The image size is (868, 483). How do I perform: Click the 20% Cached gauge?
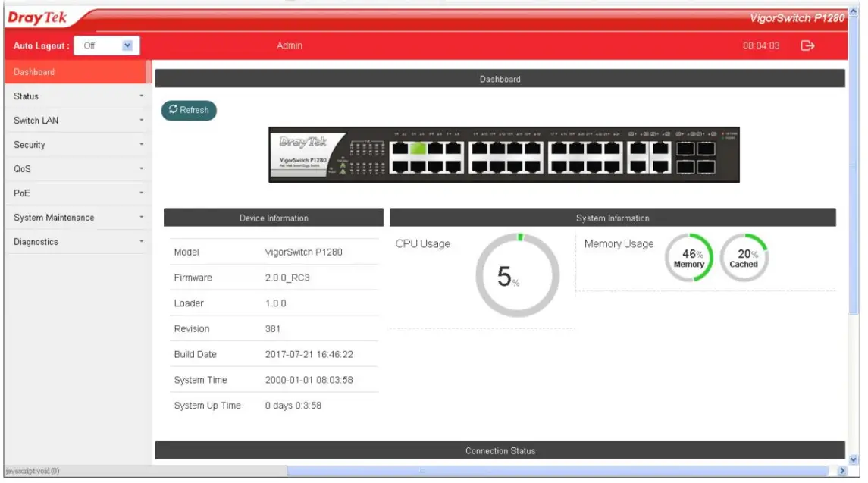point(744,258)
